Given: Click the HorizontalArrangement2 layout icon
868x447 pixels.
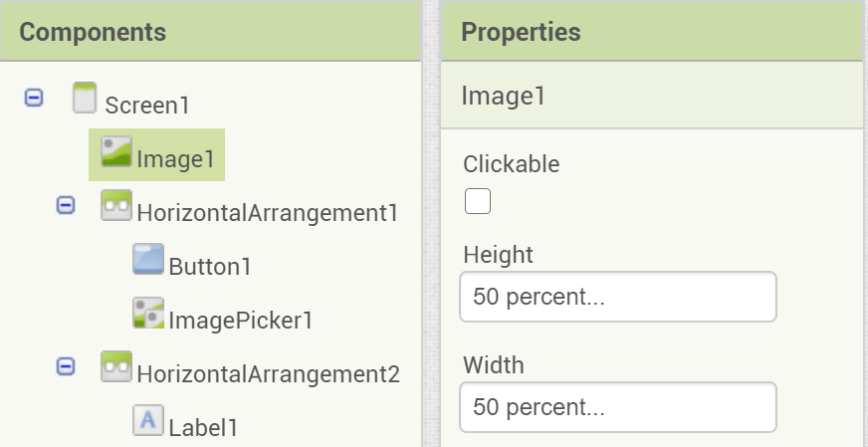Looking at the screenshot, I should (x=117, y=367).
